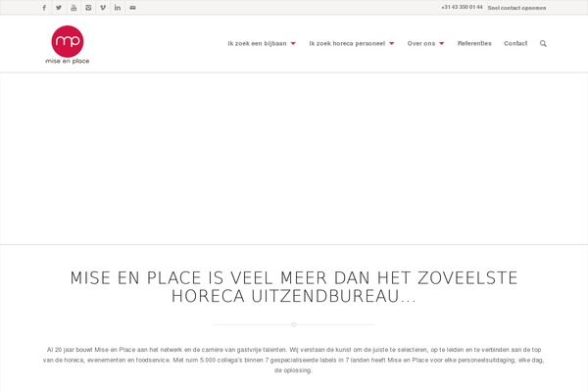Click the phone number +31 43 350 01 44
This screenshot has width=588, height=392.
pyautogui.click(x=462, y=7)
